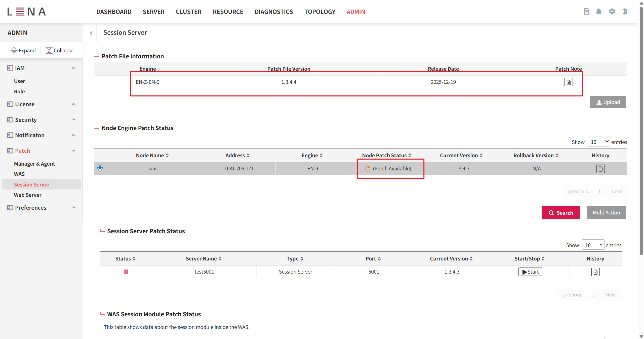This screenshot has width=644, height=339.
Task: Open Manager & Agent patch page
Action: pyautogui.click(x=34, y=164)
